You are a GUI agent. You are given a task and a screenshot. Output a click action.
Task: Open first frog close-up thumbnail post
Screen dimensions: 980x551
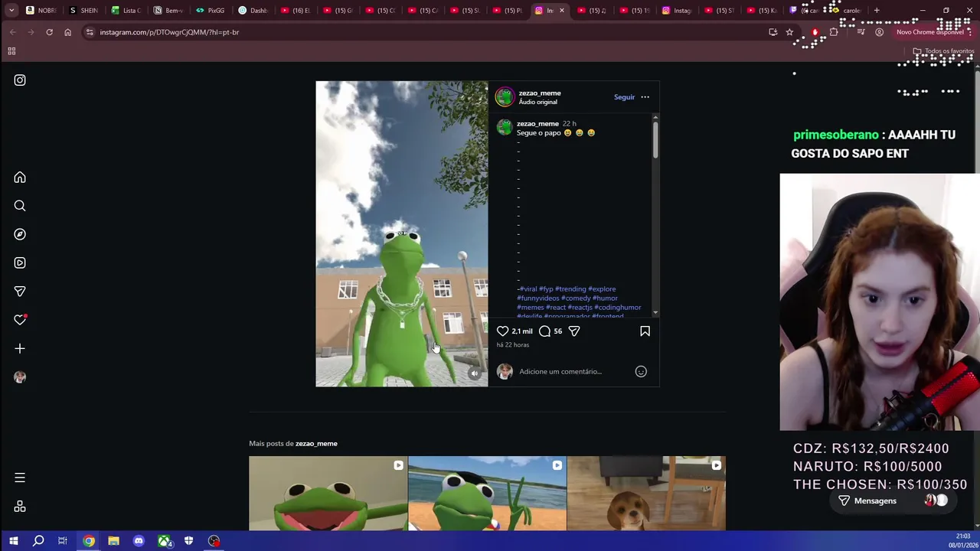coord(328,494)
